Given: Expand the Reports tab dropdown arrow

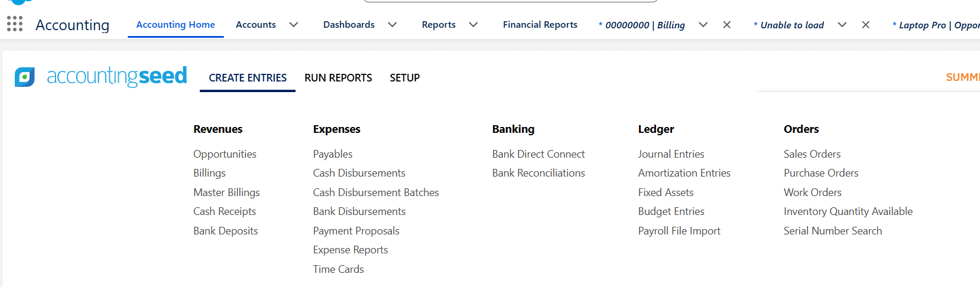Looking at the screenshot, I should click(473, 25).
